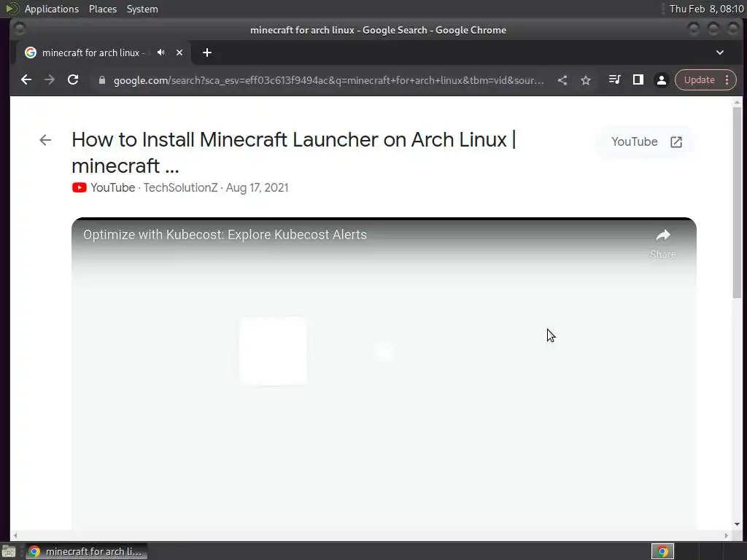Close the minecraft for arch linux tab
The width and height of the screenshot is (747, 560).
(179, 52)
